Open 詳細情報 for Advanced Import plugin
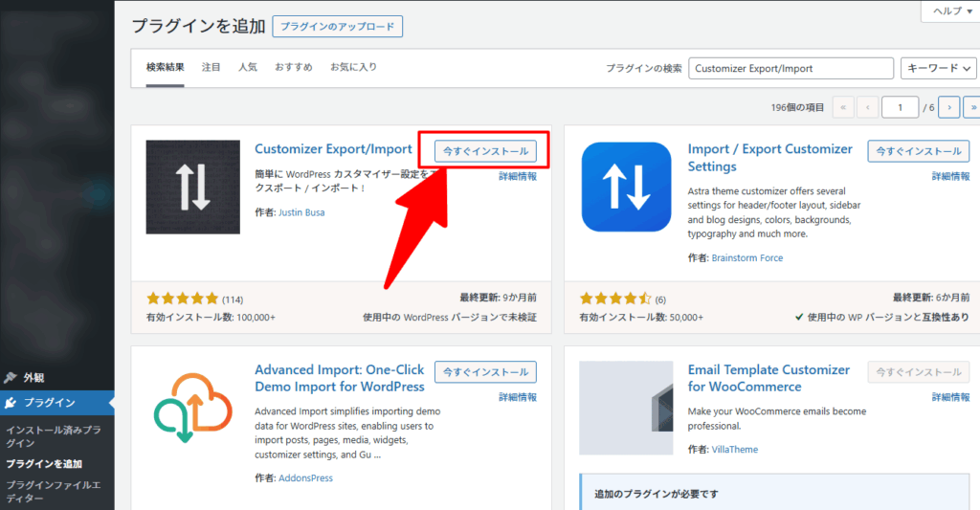Screen dimensions: 980x510 coord(518,397)
